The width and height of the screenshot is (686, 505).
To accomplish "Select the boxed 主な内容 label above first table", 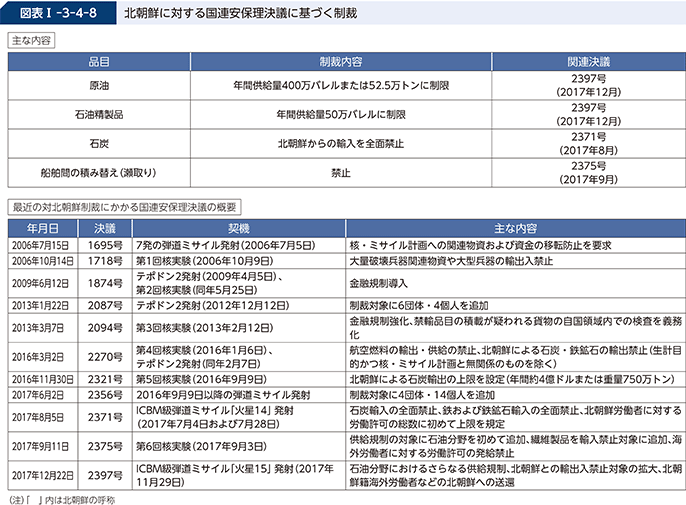I will click(x=31, y=41).
